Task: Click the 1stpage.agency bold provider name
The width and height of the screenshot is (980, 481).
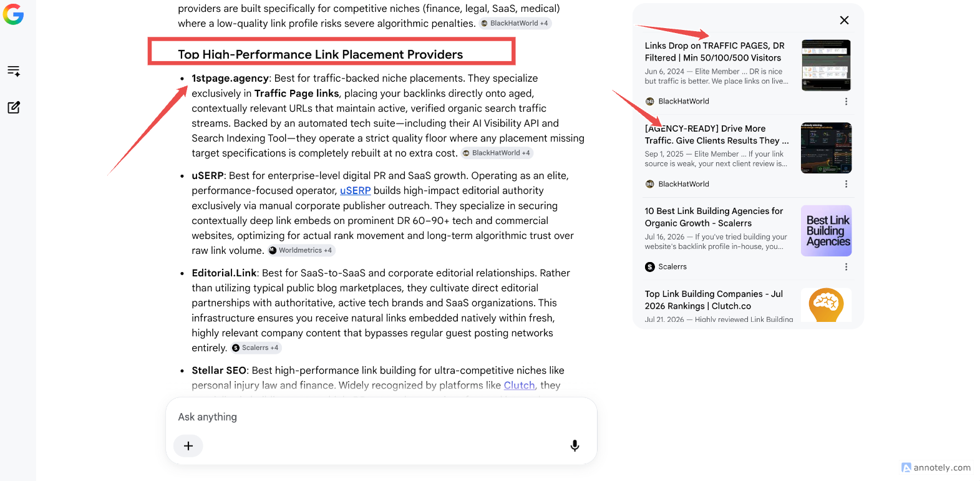Action: point(230,79)
